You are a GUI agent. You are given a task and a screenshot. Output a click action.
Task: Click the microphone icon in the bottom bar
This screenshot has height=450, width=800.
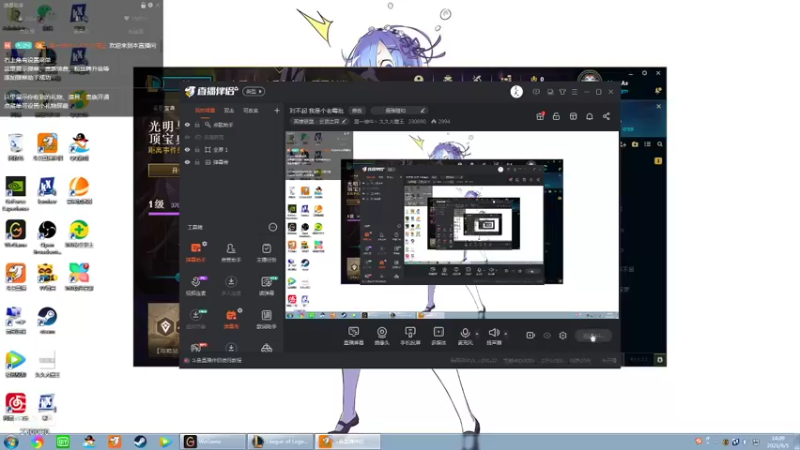465,334
